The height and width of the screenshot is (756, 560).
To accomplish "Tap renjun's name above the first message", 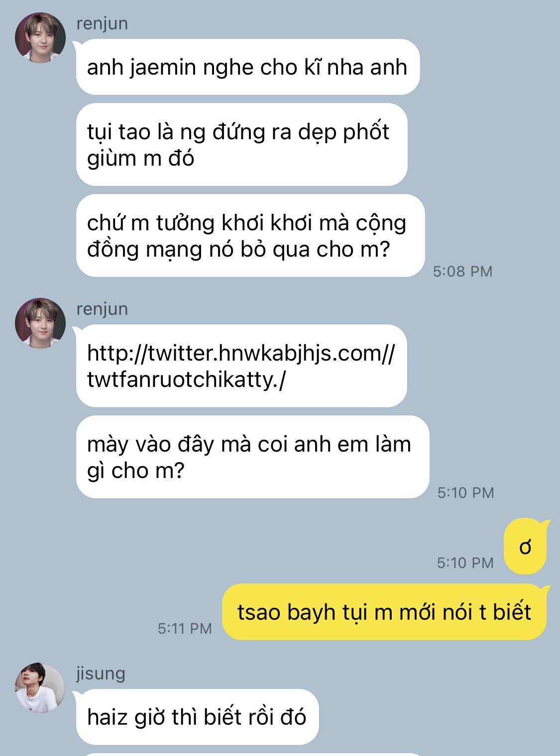I will pos(102,23).
